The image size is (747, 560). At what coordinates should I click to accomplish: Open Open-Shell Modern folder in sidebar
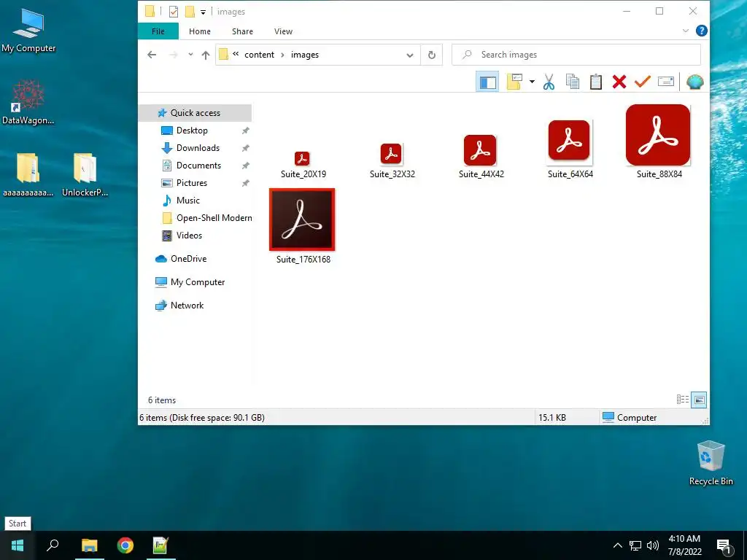click(x=214, y=218)
